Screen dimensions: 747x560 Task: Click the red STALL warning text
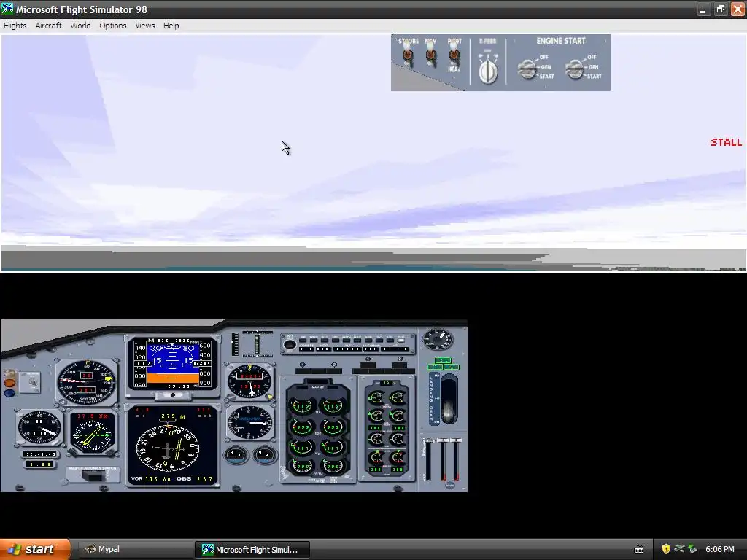726,142
